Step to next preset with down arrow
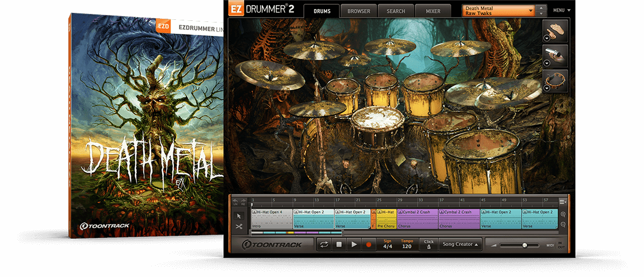The width and height of the screenshot is (644, 277). 541,13
